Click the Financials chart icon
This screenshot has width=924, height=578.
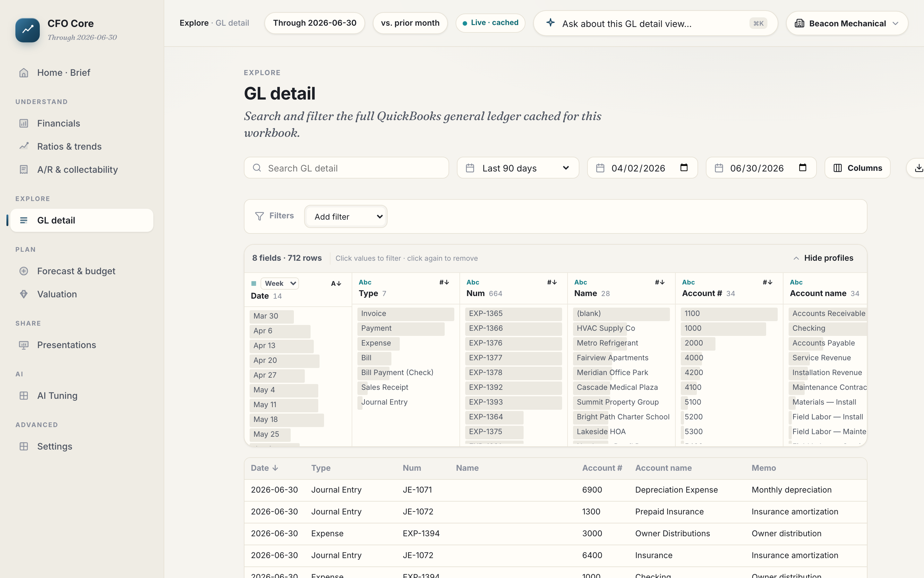(24, 124)
